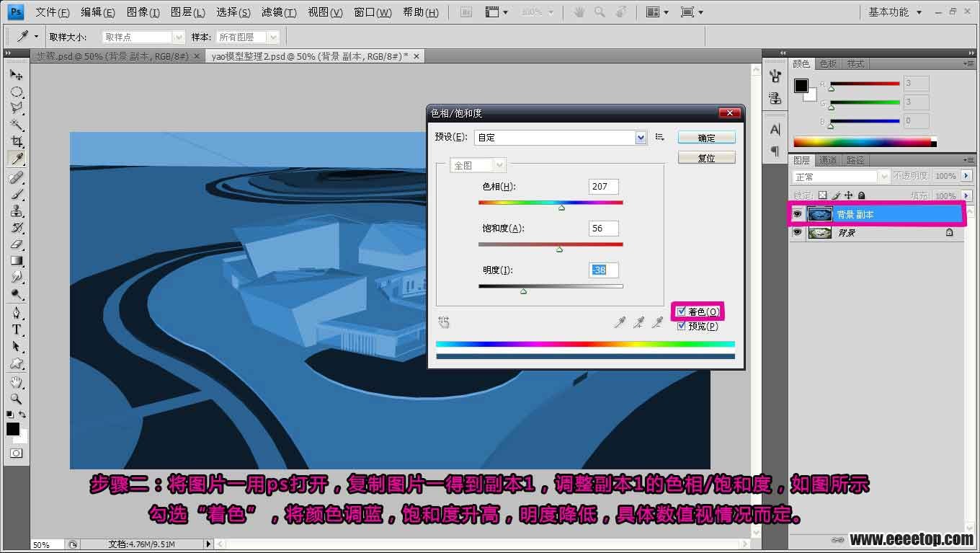
Task: Switch to the 路径 paths tab
Action: [x=855, y=160]
